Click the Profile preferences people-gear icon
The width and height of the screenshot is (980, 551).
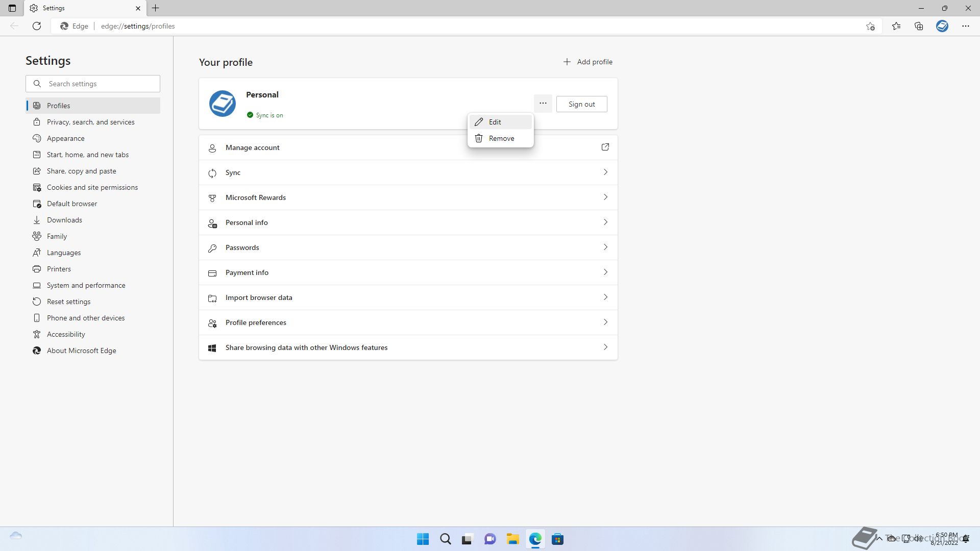point(212,323)
